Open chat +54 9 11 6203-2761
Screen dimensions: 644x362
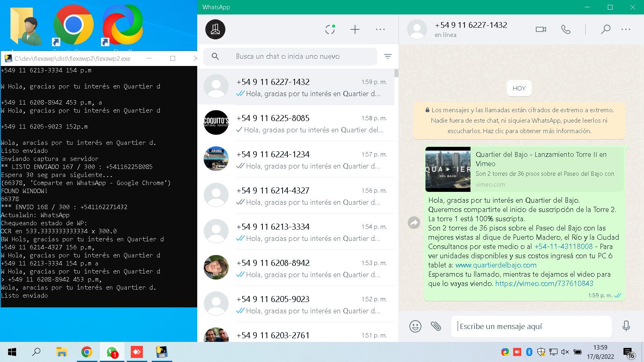(296, 332)
